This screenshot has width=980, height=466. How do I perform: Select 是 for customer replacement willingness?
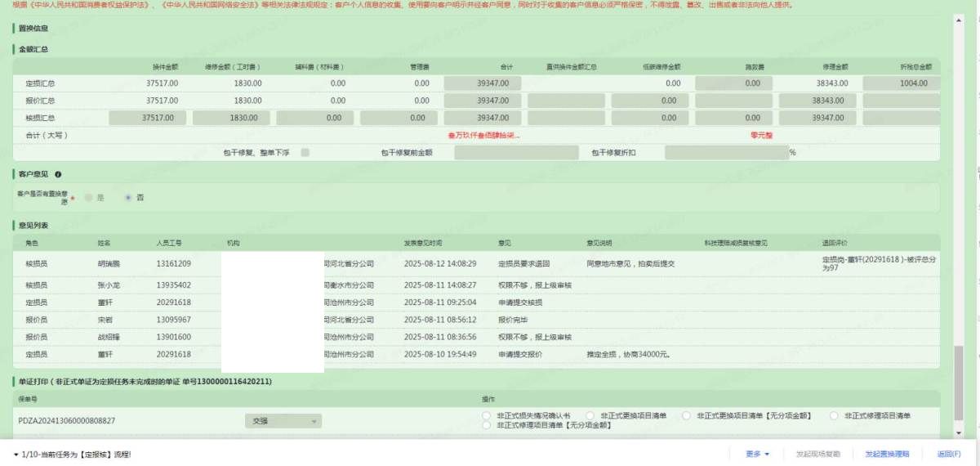88,198
